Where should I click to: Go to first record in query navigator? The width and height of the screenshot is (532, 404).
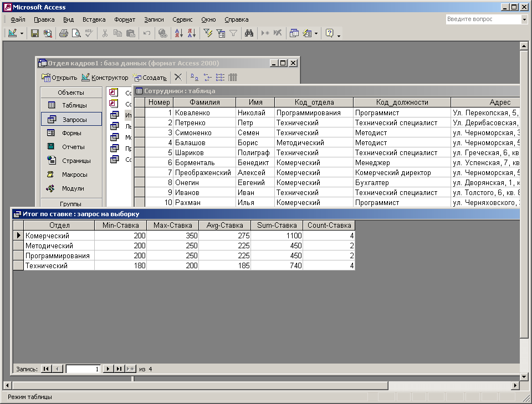(46, 369)
